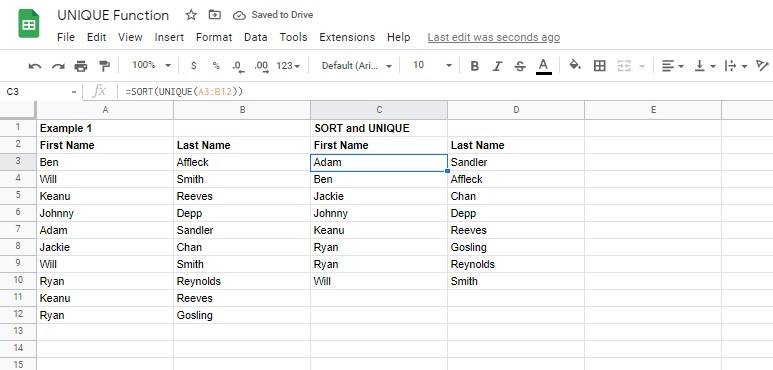
Task: Open the View menu
Action: 130,37
